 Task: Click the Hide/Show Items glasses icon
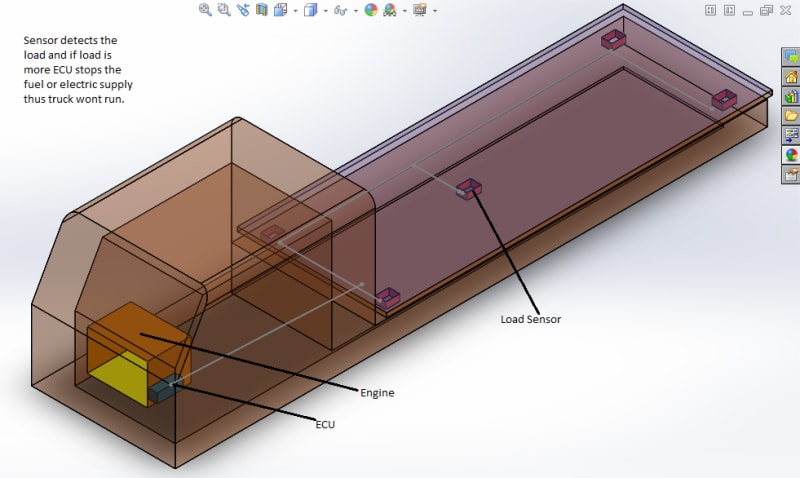tap(340, 10)
